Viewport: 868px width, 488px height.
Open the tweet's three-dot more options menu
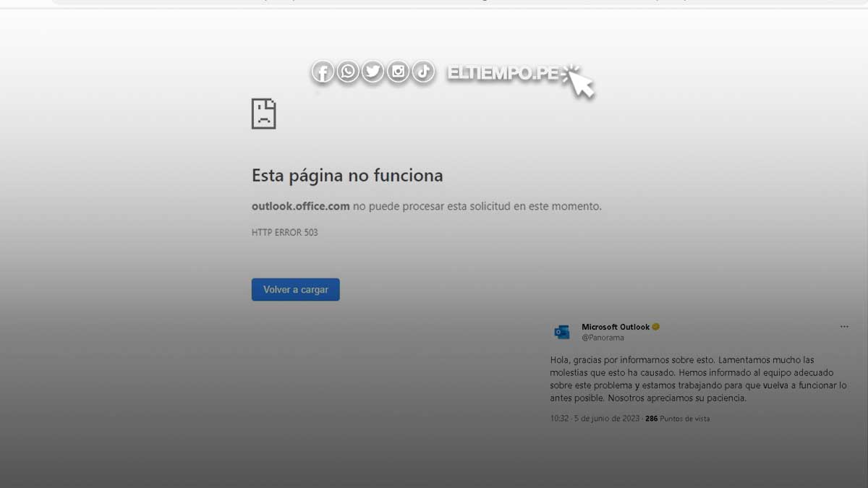pos(844,327)
